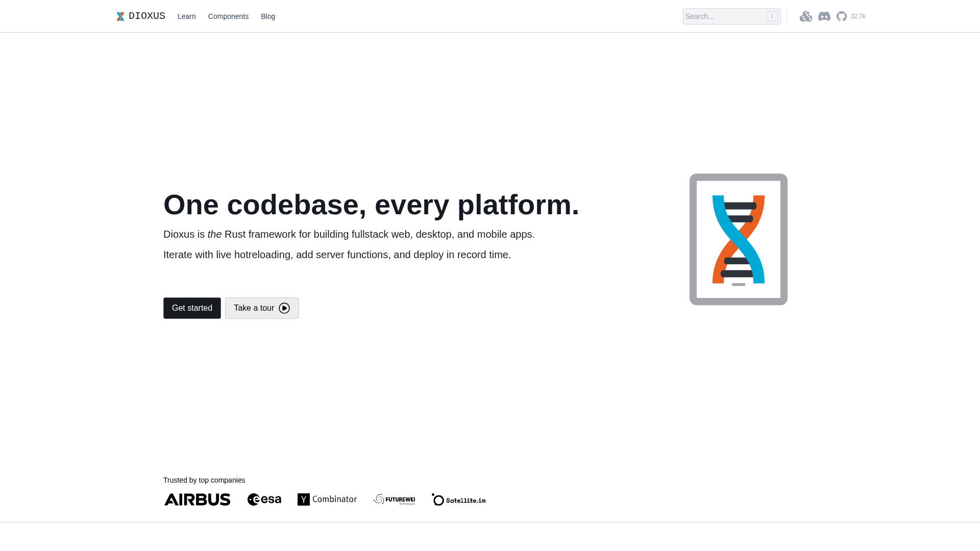Open the Blog navigation item
Screen dimensions: 980x551
tap(268, 16)
